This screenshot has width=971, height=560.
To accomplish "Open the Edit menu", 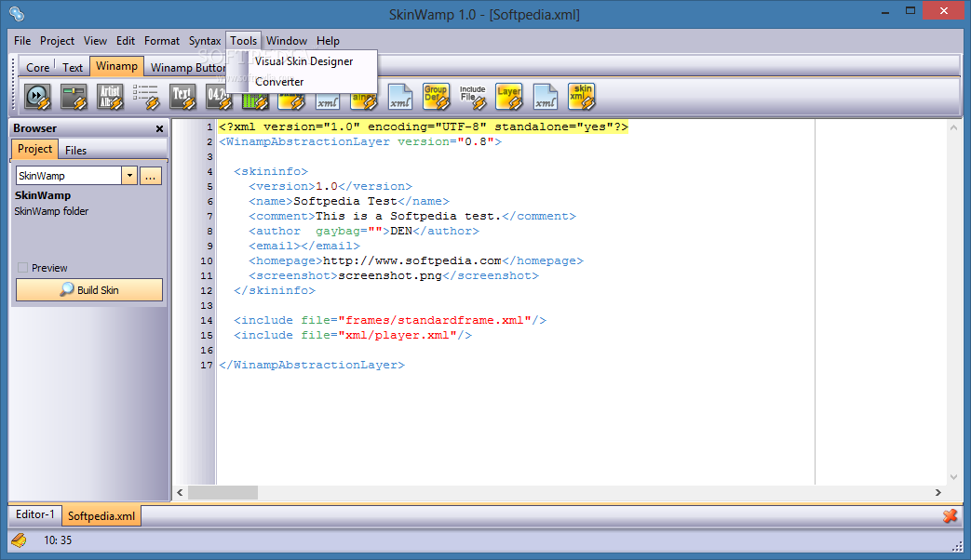I will (x=125, y=41).
